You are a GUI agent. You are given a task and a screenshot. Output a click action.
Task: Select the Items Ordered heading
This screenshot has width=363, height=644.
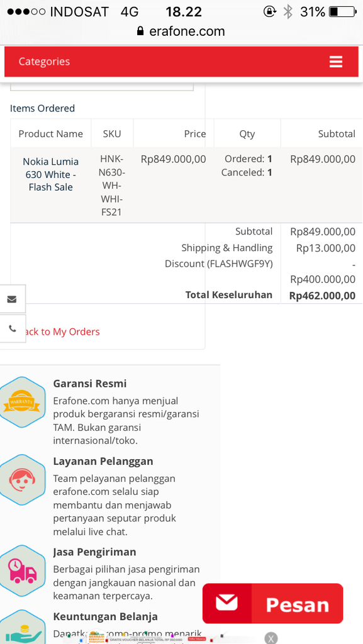click(42, 108)
